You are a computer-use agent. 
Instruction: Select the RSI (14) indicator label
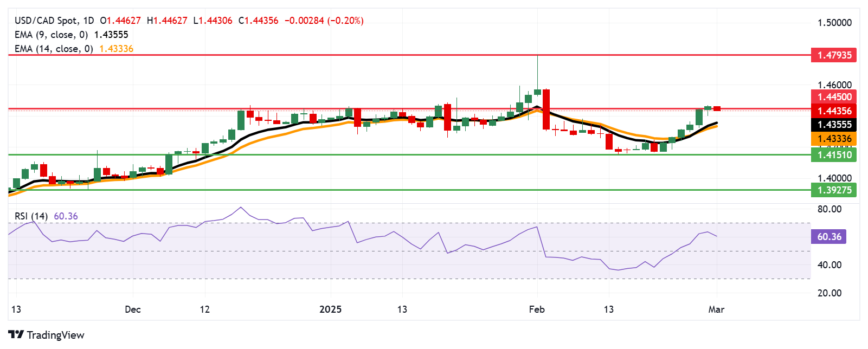(31, 216)
